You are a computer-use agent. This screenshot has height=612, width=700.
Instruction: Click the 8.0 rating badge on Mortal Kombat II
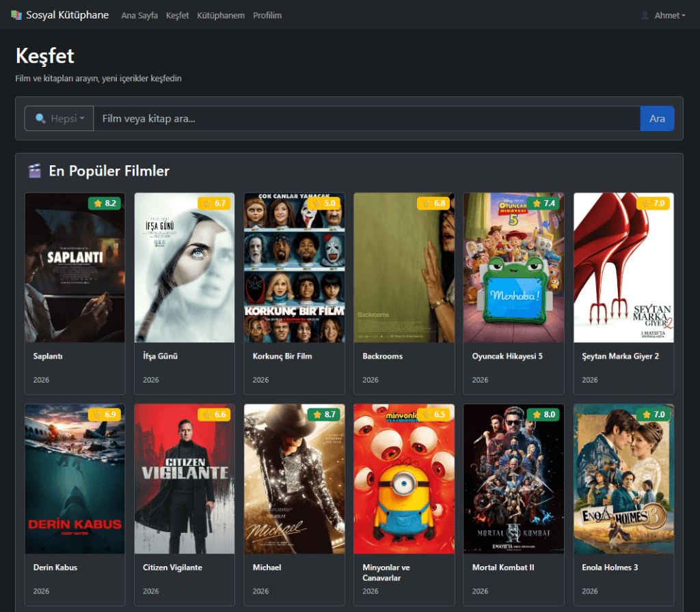[543, 415]
